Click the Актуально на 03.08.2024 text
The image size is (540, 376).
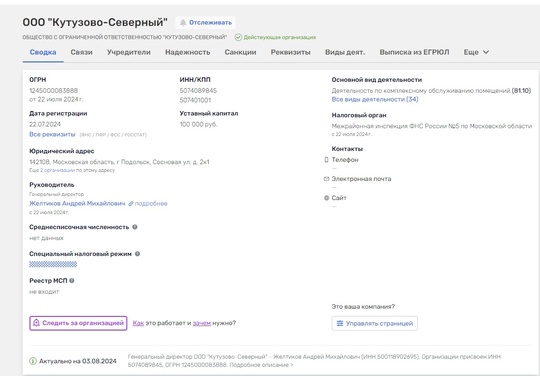(x=77, y=361)
